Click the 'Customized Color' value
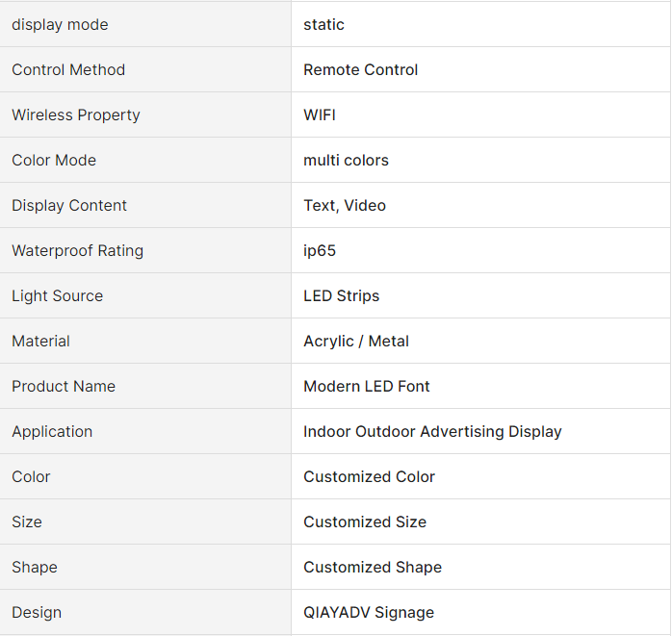672x636 pixels. pyautogui.click(x=369, y=477)
